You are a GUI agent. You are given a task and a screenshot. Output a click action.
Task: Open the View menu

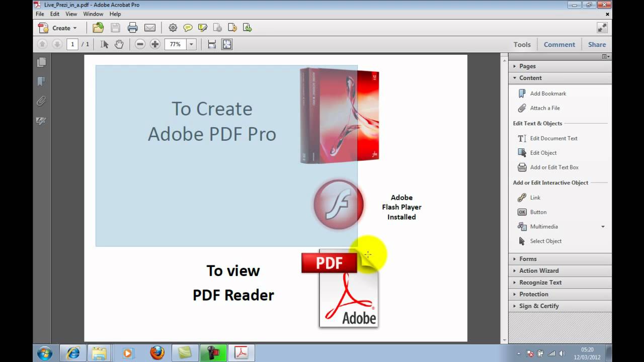(x=71, y=14)
